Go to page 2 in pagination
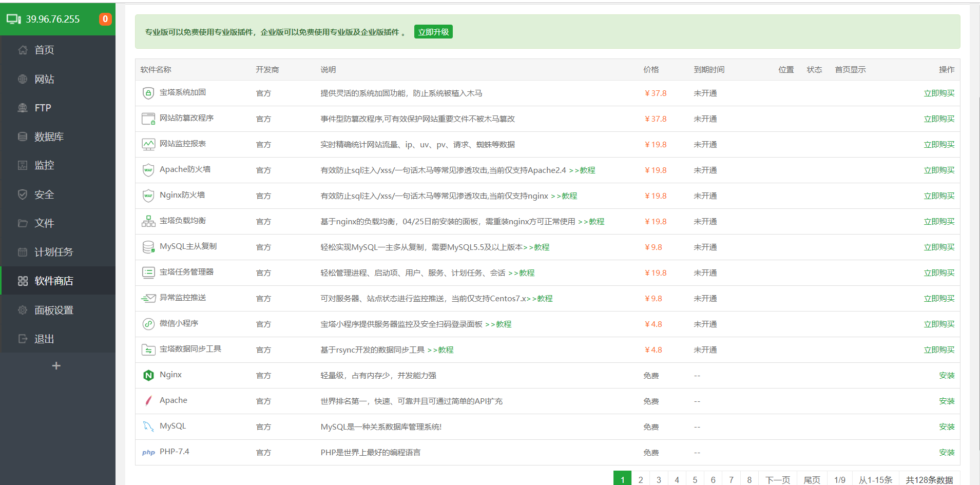980x485 pixels. click(x=641, y=479)
